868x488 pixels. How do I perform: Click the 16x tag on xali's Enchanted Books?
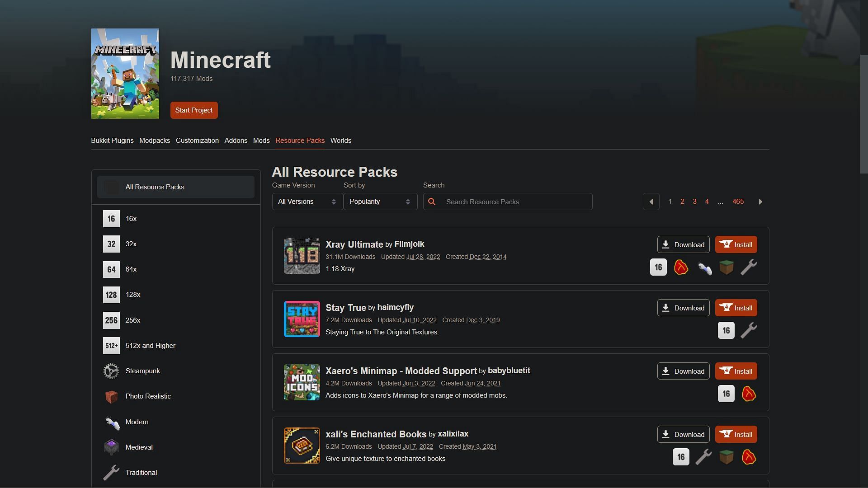(681, 457)
